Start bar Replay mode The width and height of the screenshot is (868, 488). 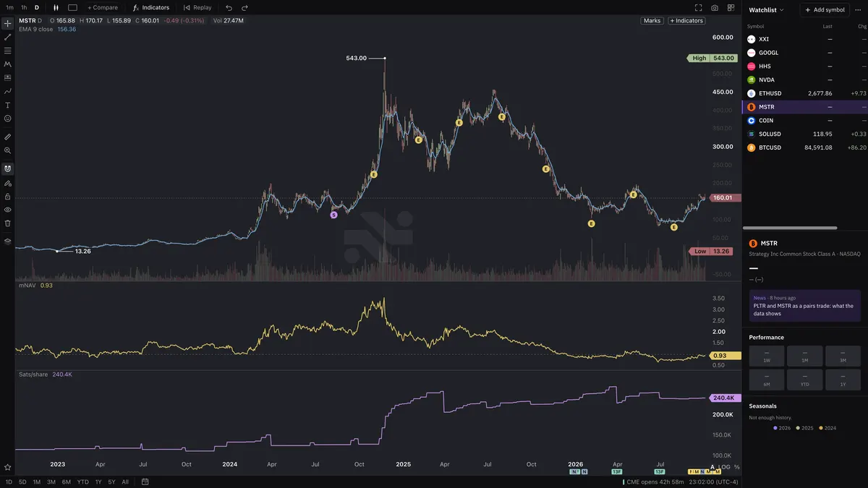(x=197, y=7)
